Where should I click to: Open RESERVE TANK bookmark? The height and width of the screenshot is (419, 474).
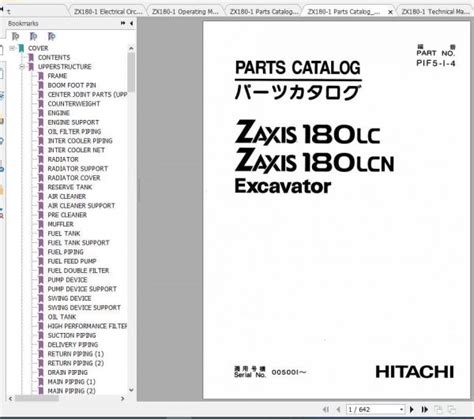70,187
